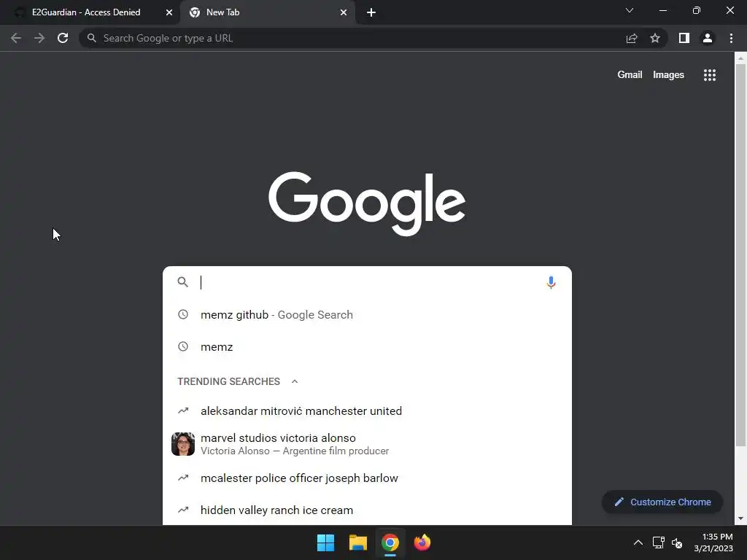Click clock icon beside the memz suggestion
This screenshot has width=747, height=560.
(x=183, y=346)
